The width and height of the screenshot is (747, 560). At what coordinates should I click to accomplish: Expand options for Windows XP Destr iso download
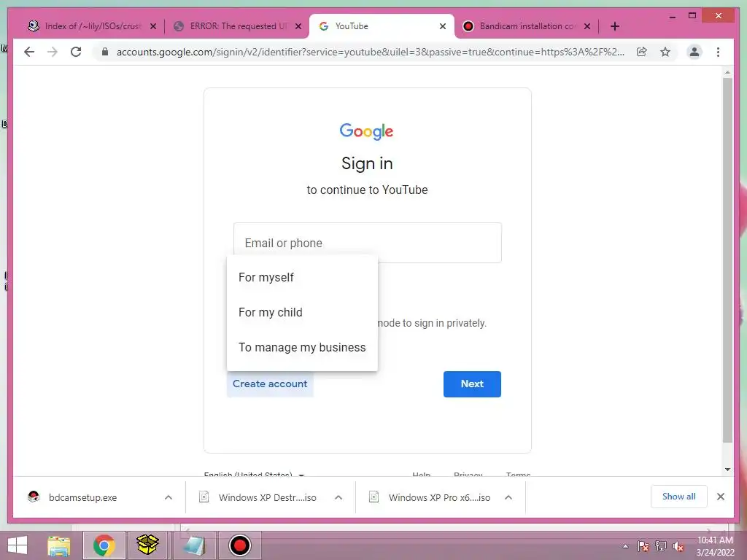pyautogui.click(x=338, y=497)
